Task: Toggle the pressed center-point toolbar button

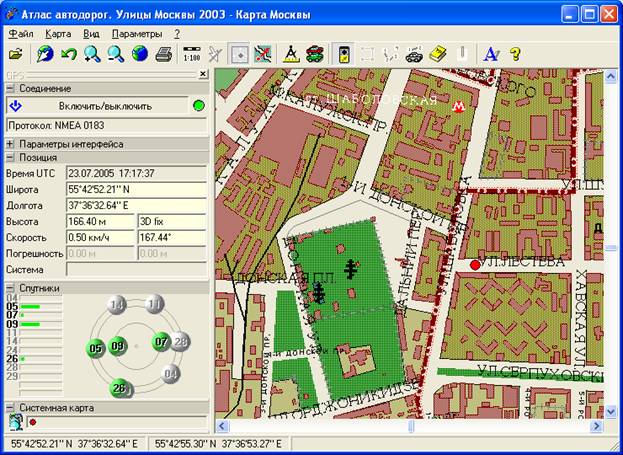Action: pyautogui.click(x=240, y=55)
